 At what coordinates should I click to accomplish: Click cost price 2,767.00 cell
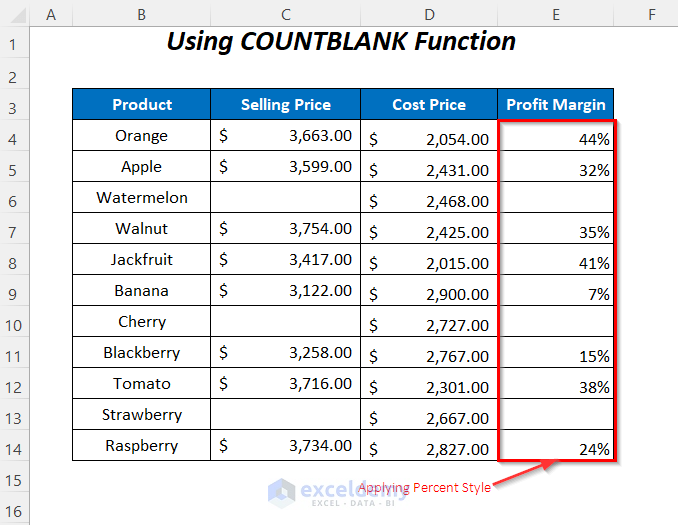click(429, 352)
